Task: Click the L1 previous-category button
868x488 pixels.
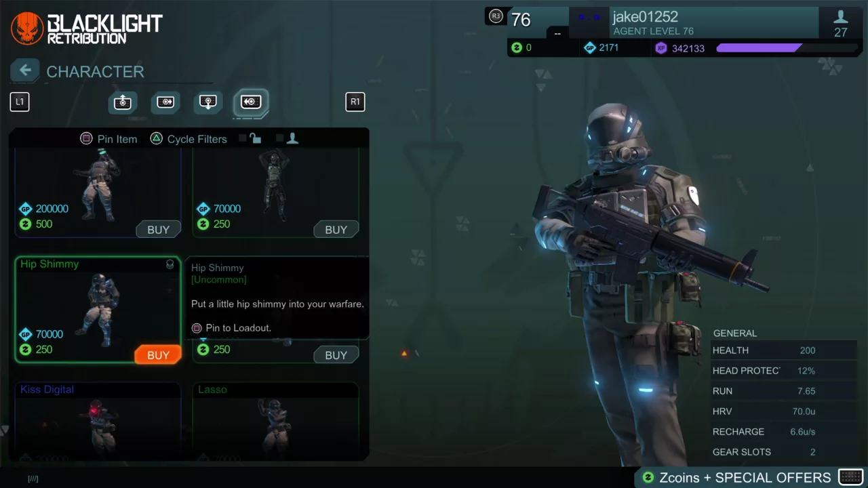Action: tap(20, 102)
